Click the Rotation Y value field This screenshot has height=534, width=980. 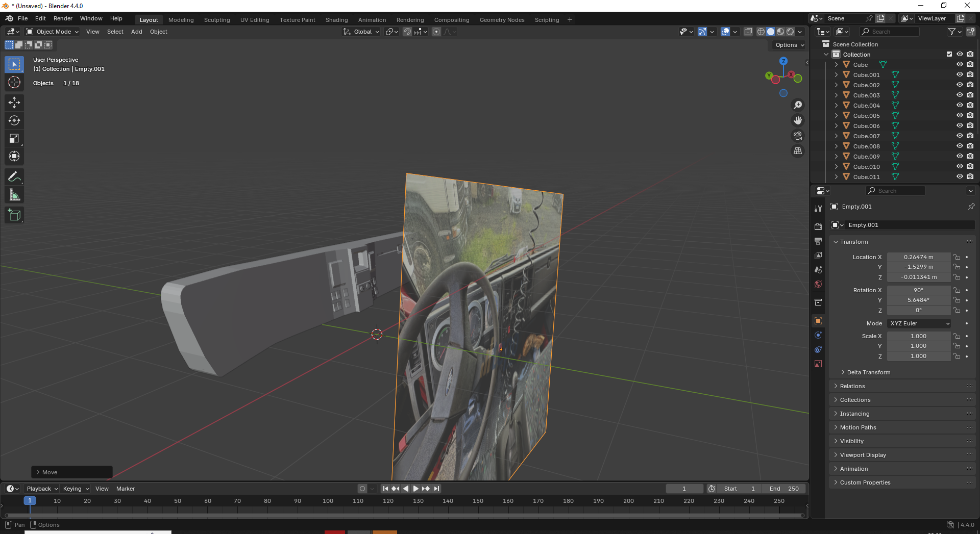[918, 300]
